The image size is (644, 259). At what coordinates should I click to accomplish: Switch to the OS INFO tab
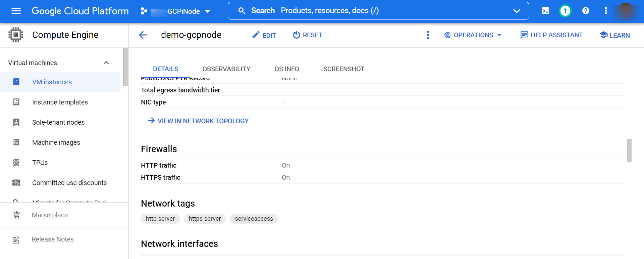pos(287,69)
